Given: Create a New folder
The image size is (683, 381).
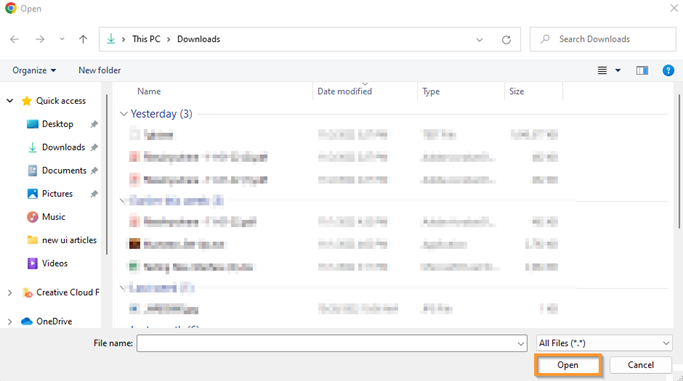Looking at the screenshot, I should 99,70.
